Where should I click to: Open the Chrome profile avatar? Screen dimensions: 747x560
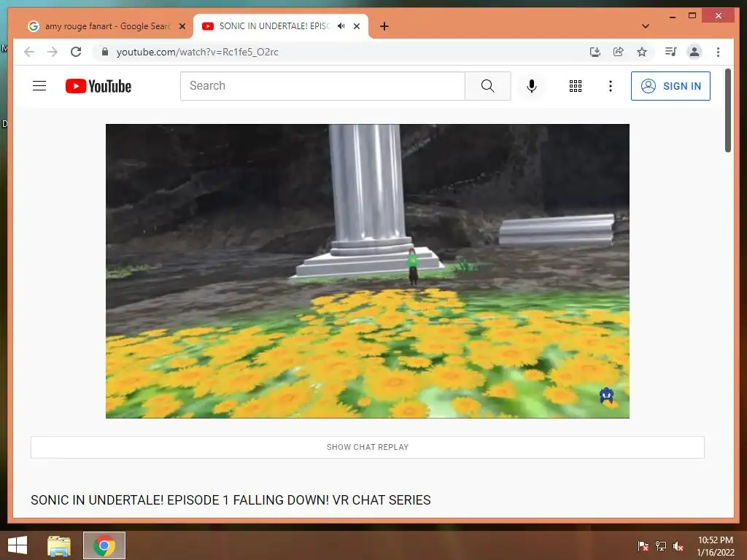(x=694, y=52)
